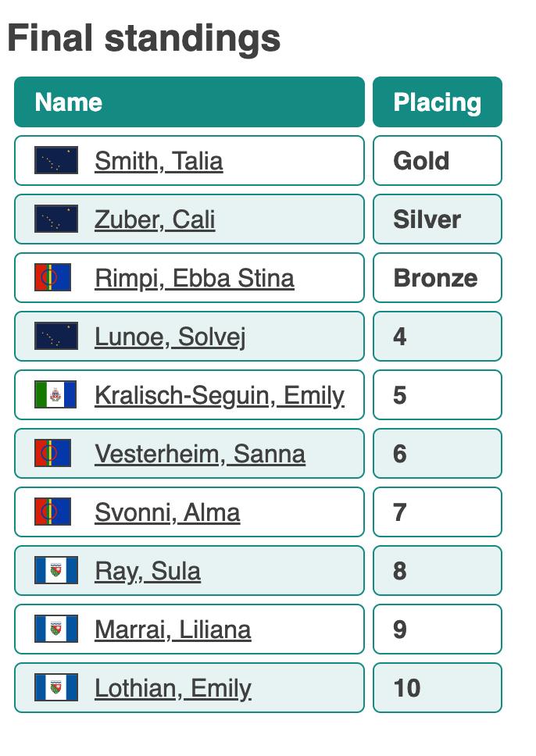Click the NWT flag beside Ray, Sula
This screenshot has width=536, height=756.
pos(56,571)
